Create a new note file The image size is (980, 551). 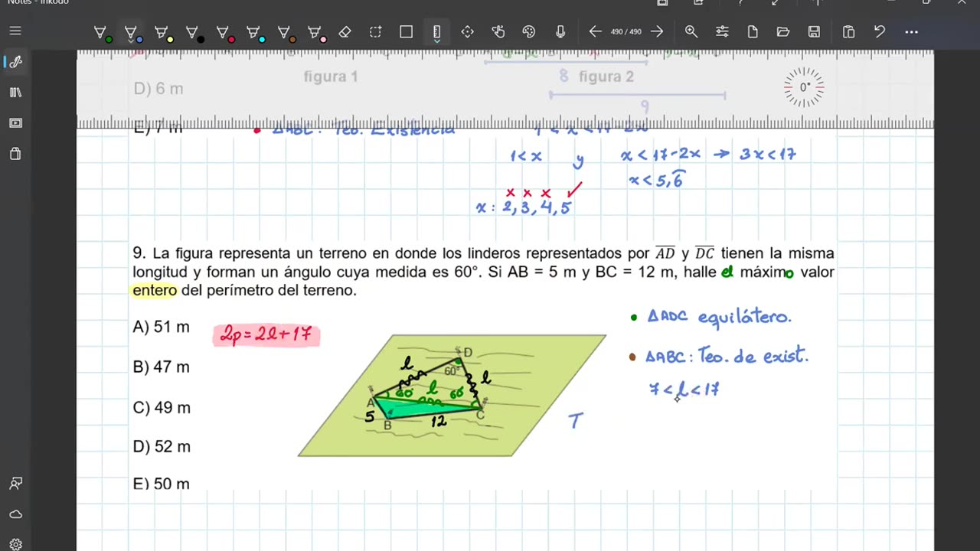753,32
